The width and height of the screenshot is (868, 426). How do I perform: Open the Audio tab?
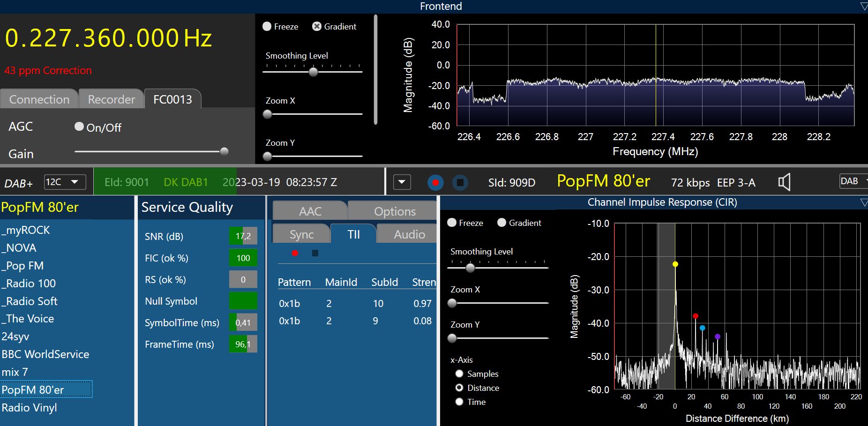coord(409,234)
